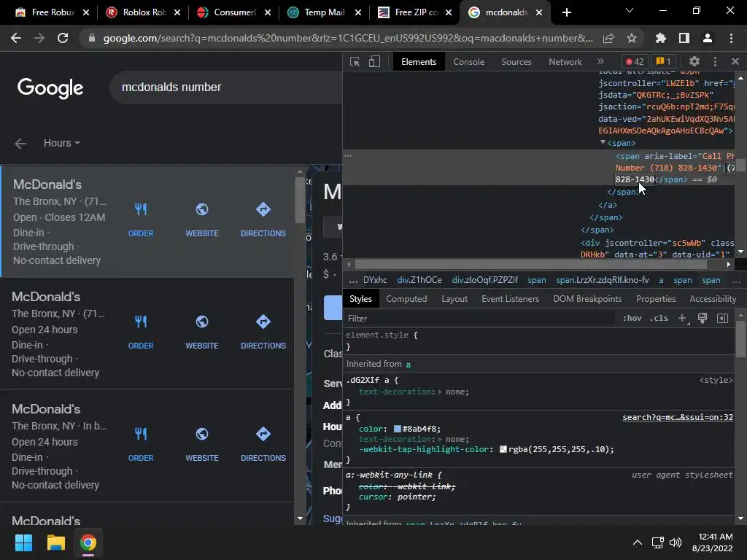Select span.LrzXr.zdqRlf.kno-fv in the breadcrumb
This screenshot has width=747, height=560.
tap(602, 280)
